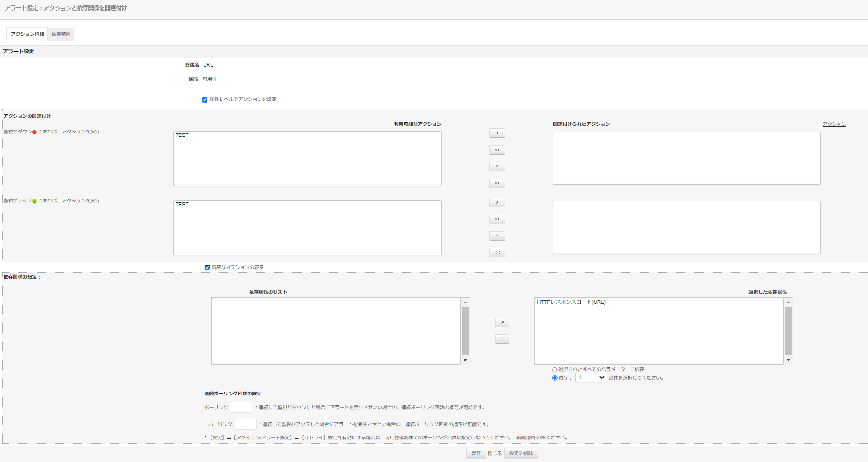Click the '<' arrow for monitor-down actions
This screenshot has width=868, height=462.
tap(497, 167)
